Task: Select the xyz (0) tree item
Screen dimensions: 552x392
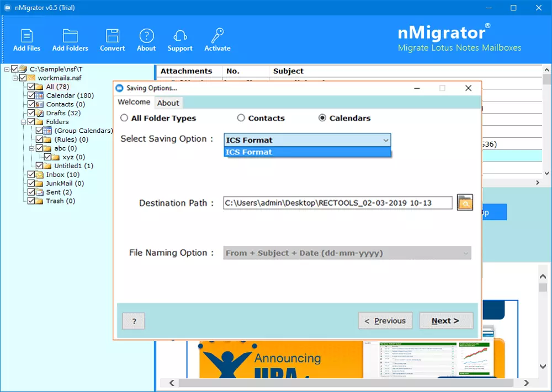Action: click(x=73, y=157)
